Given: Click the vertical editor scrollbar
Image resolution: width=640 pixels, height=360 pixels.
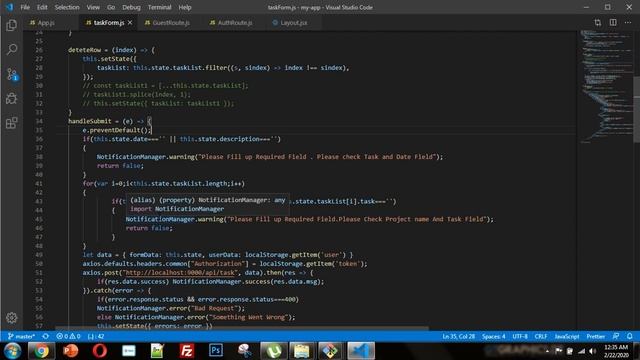Looking at the screenshot, I should [636, 108].
